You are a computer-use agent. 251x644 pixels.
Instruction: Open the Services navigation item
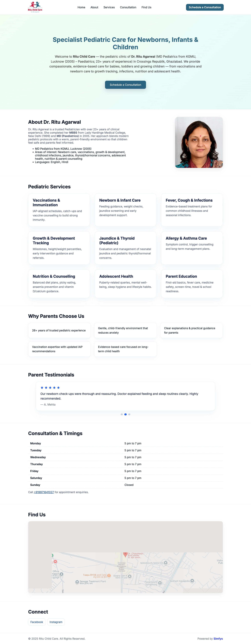click(x=109, y=7)
